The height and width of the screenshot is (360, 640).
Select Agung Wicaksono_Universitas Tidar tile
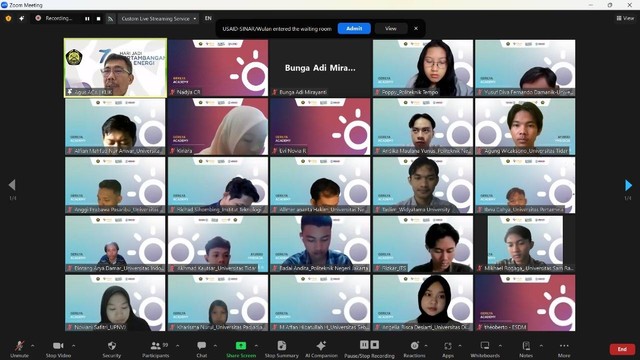click(525, 127)
